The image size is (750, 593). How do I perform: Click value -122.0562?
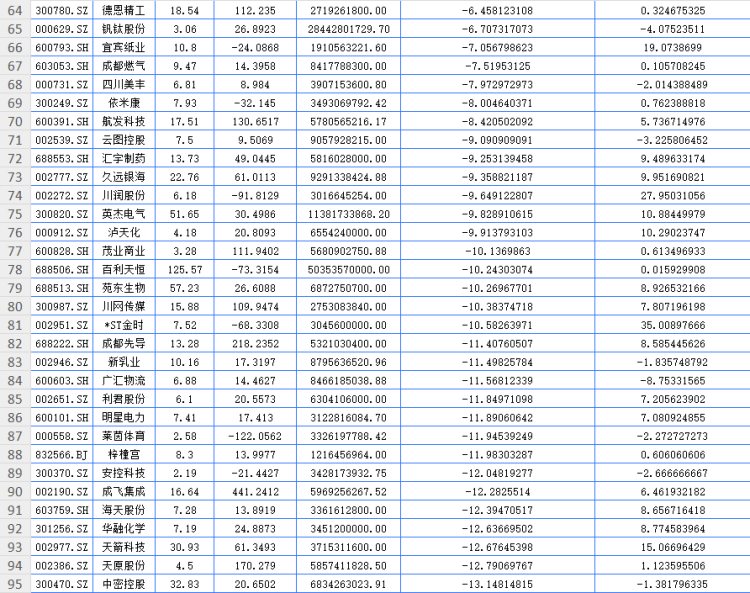coord(255,436)
